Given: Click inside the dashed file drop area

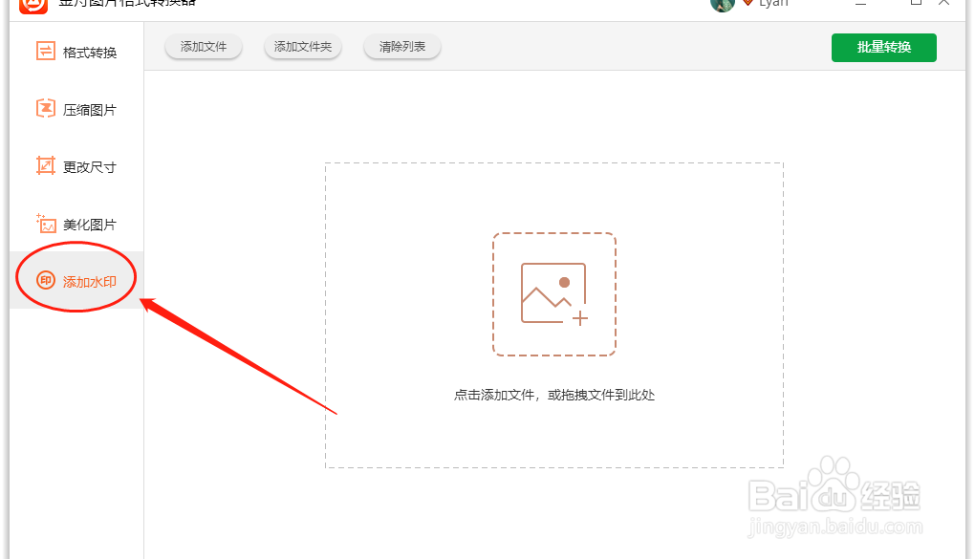Looking at the screenshot, I should coord(554,315).
